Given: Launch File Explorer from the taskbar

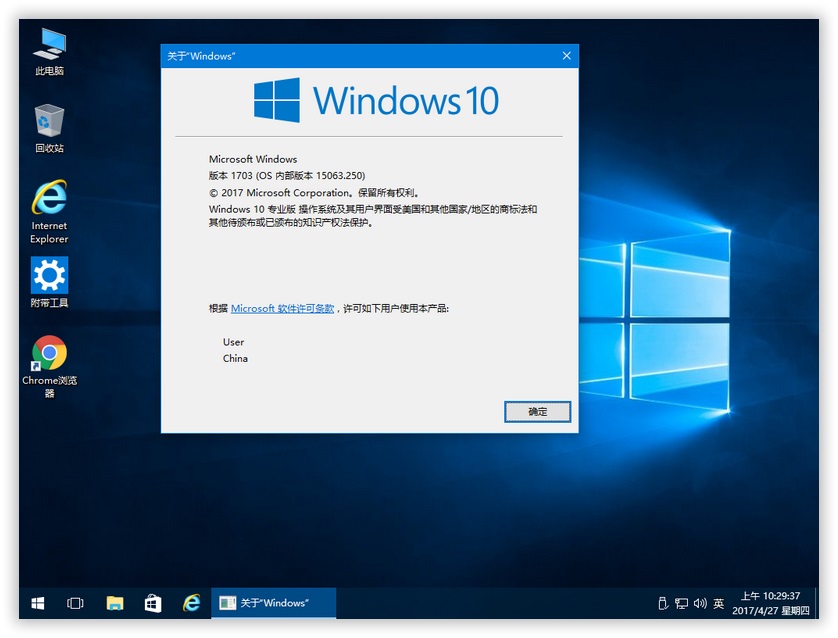Looking at the screenshot, I should [x=114, y=603].
